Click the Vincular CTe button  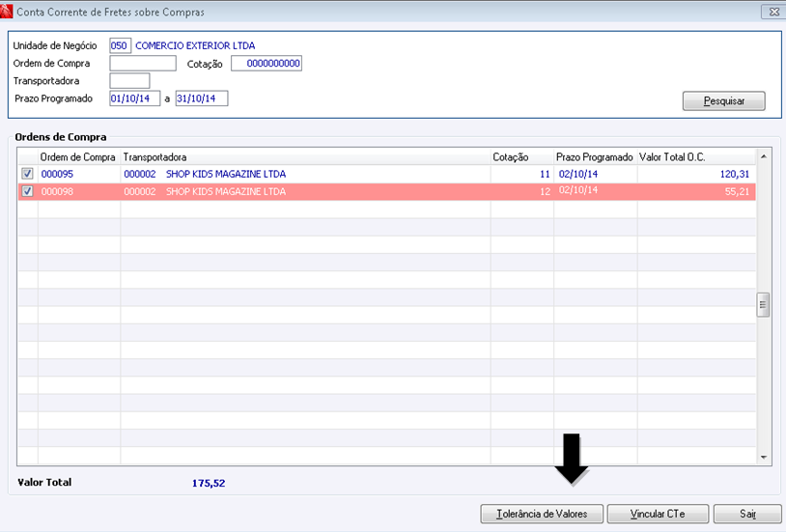(658, 514)
